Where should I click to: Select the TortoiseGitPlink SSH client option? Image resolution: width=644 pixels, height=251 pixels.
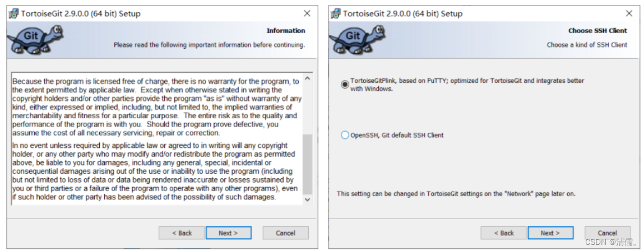[345, 85]
